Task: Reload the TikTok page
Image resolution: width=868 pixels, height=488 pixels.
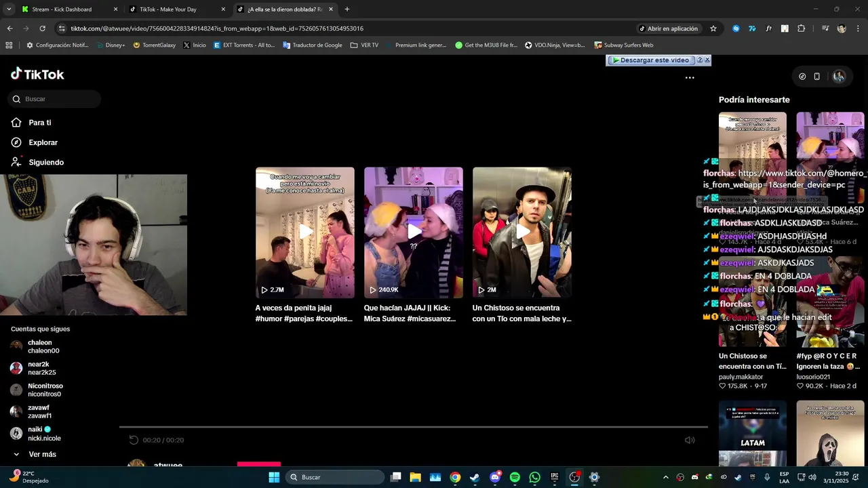Action: (x=42, y=28)
